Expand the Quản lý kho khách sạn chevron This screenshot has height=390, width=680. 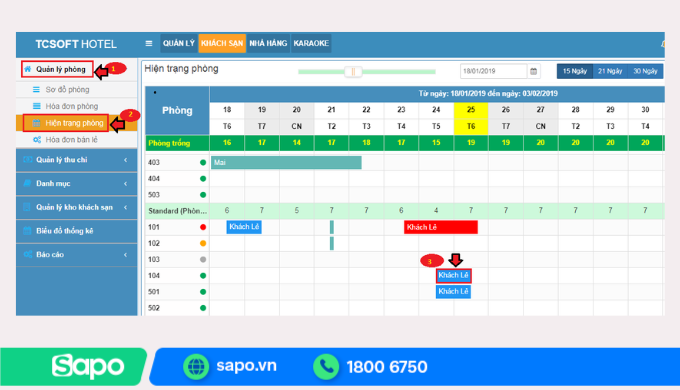click(125, 207)
